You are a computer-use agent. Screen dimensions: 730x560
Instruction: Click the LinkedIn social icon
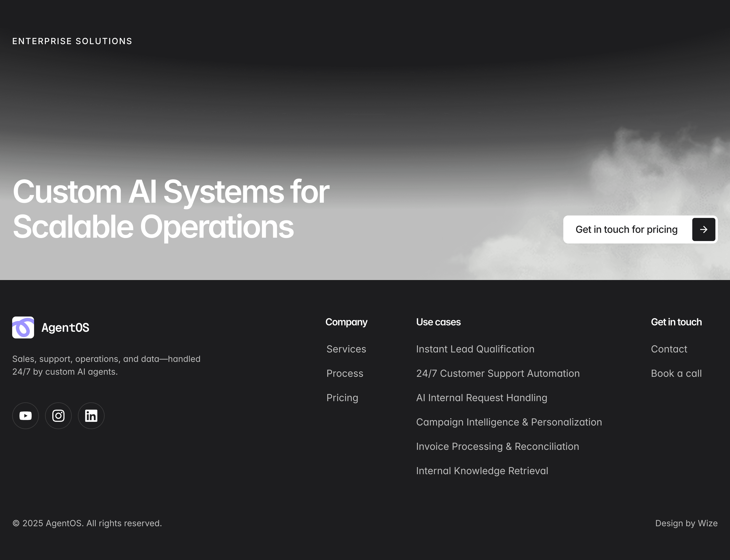91,416
